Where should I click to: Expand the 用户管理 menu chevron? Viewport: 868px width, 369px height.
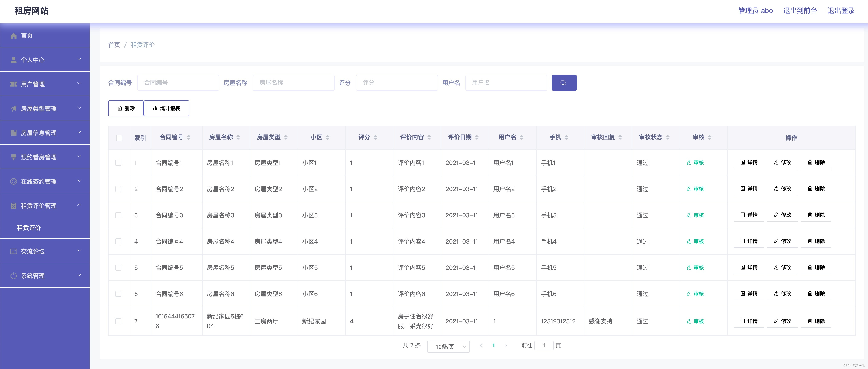79,83
